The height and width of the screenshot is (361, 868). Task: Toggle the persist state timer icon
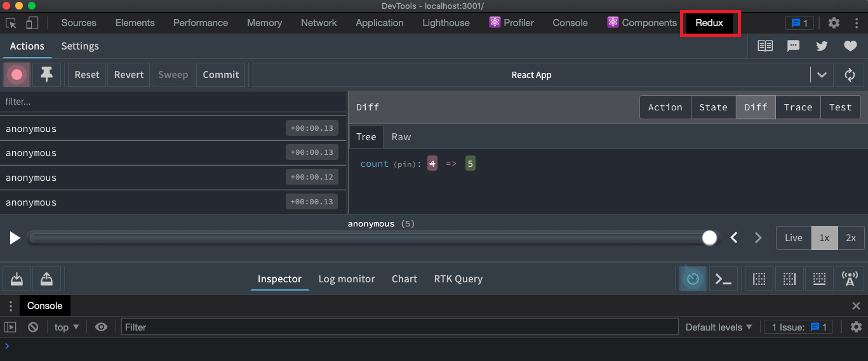coord(693,279)
